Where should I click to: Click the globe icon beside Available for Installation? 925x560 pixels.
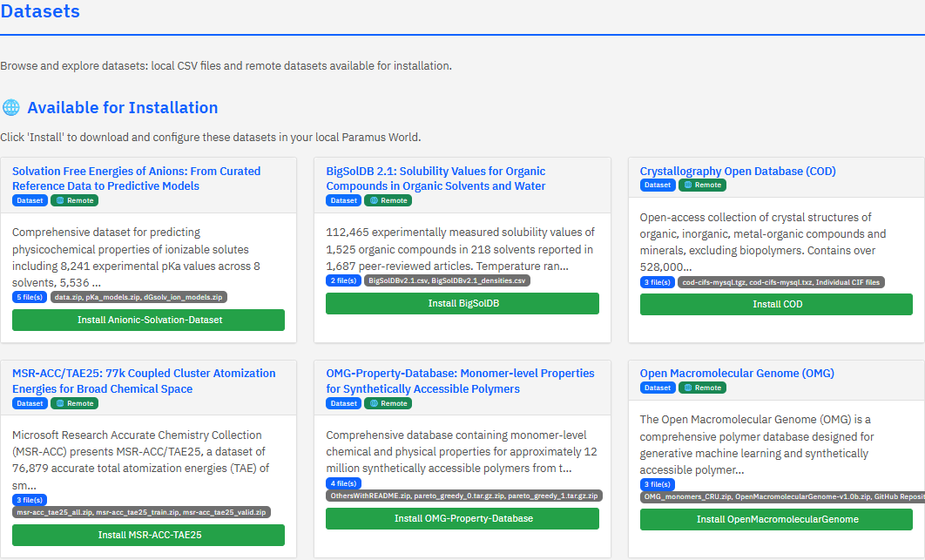click(11, 108)
